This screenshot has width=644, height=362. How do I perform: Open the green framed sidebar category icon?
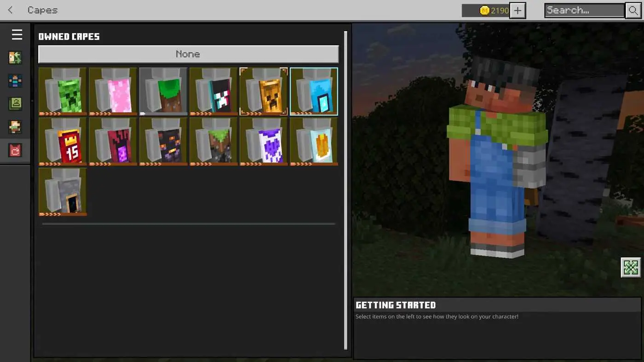15,104
